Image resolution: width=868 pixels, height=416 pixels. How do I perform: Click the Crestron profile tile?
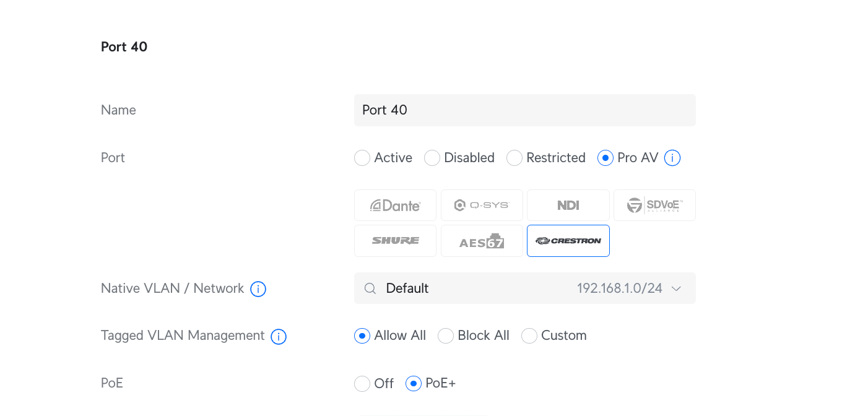(568, 241)
